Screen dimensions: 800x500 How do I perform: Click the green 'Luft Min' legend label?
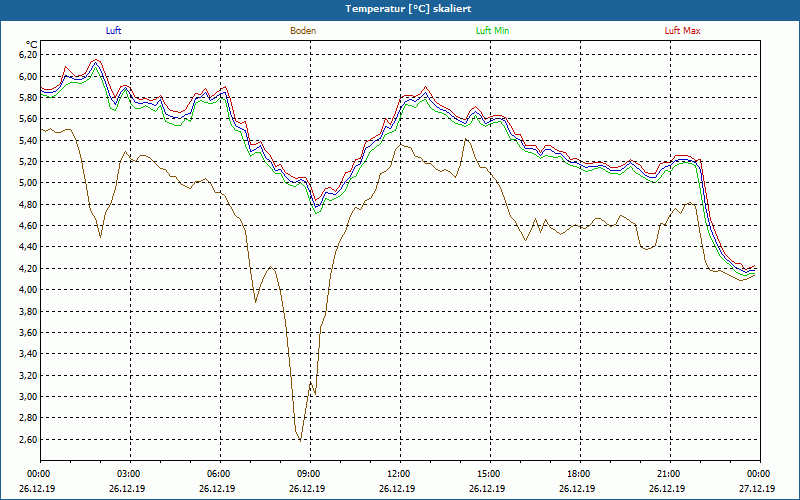(x=492, y=31)
